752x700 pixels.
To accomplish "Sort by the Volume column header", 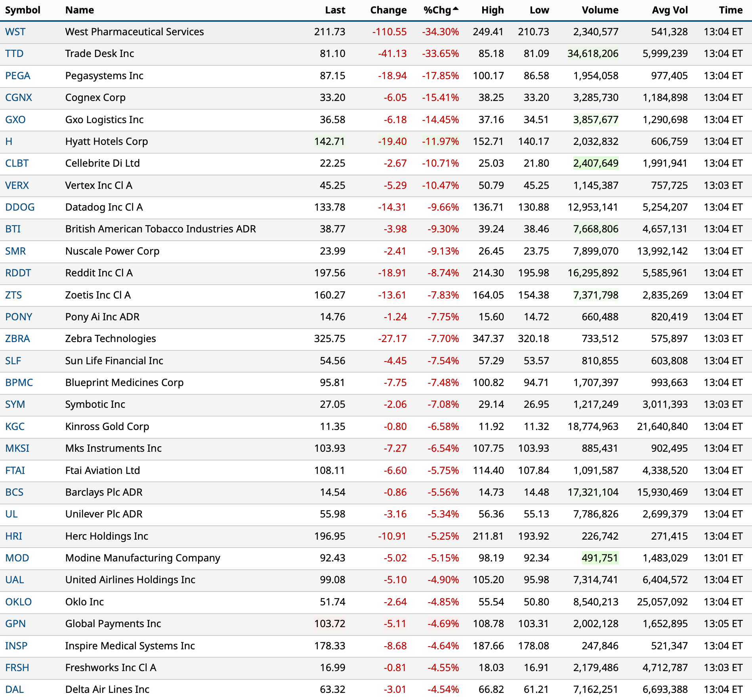I will 599,10.
